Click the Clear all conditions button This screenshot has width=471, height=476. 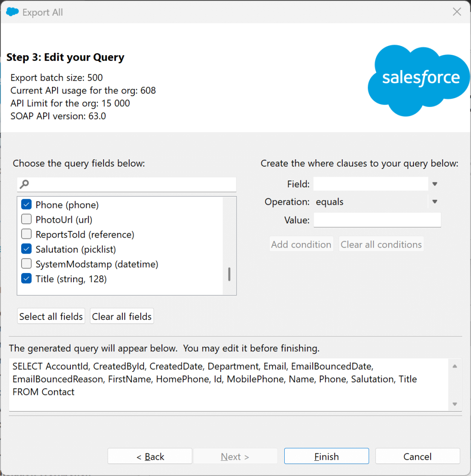point(381,244)
